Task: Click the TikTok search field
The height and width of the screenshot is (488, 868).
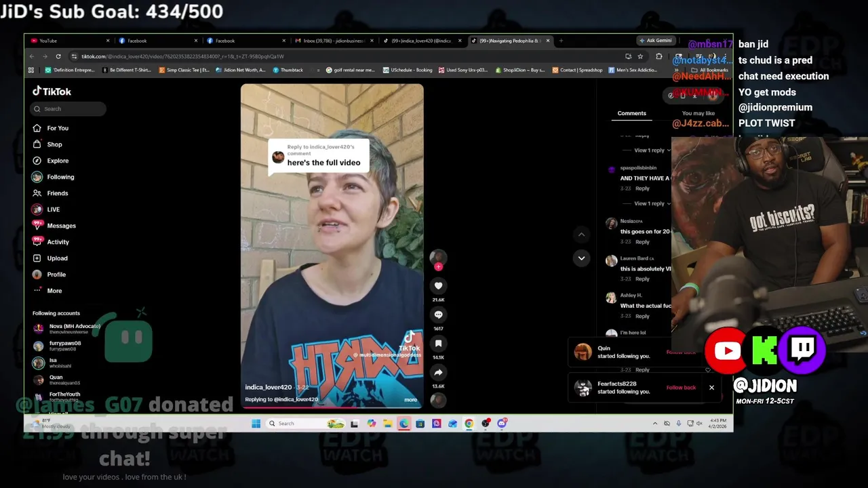Action: [x=68, y=108]
